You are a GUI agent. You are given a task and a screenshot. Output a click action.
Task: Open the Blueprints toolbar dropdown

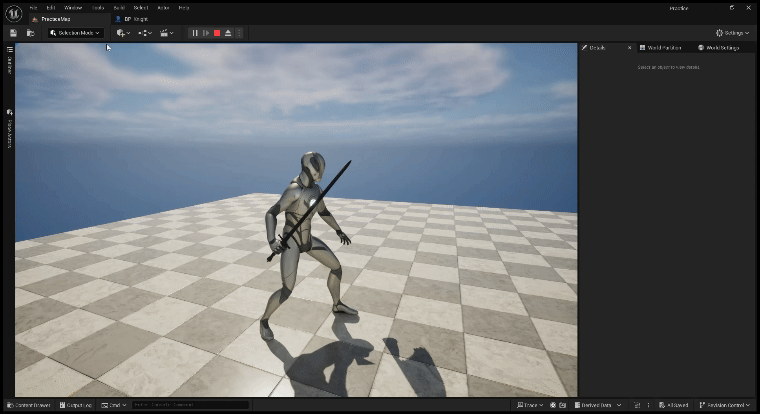click(x=145, y=33)
